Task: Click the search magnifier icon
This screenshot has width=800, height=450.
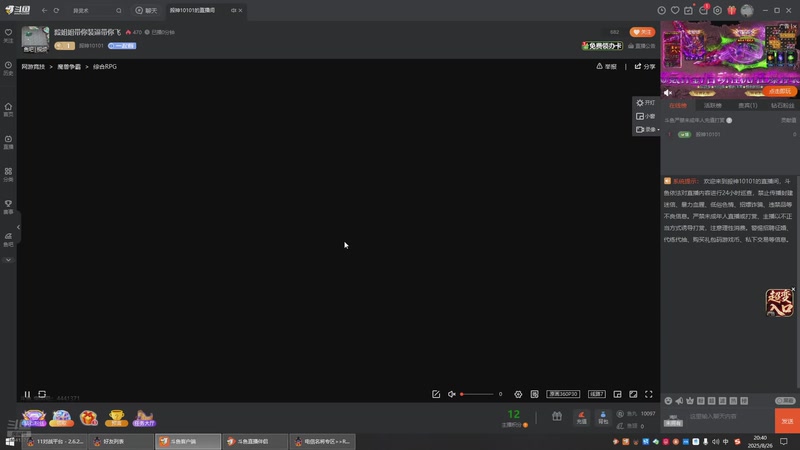Action: pyautogui.click(x=118, y=10)
